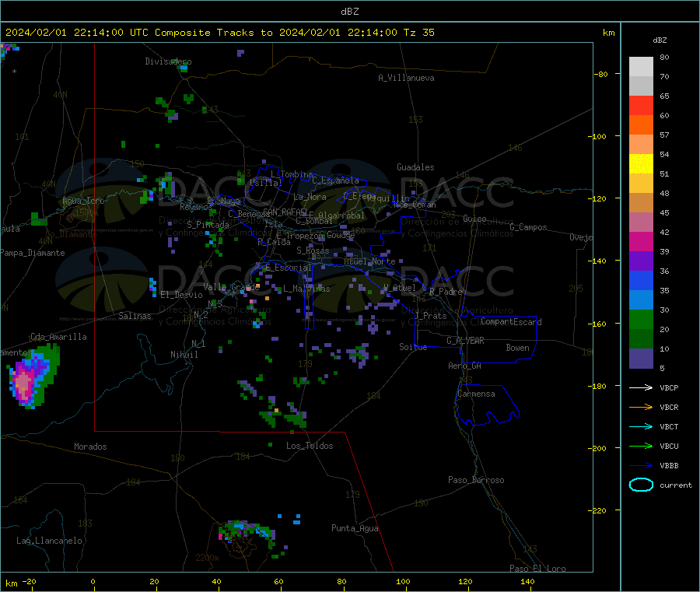Screen dimensions: 700x592
Task: Click the 'G_Campos' map label
Action: (x=528, y=227)
